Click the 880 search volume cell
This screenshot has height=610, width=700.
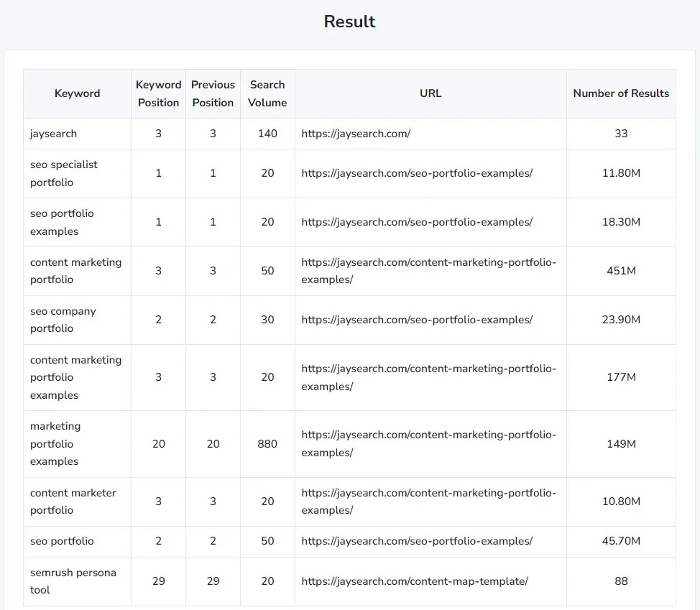click(x=267, y=443)
